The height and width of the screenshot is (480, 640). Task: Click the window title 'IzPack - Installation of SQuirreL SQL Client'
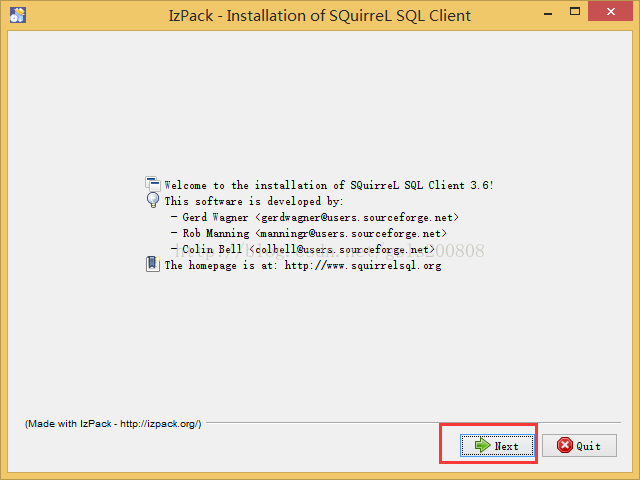point(320,16)
